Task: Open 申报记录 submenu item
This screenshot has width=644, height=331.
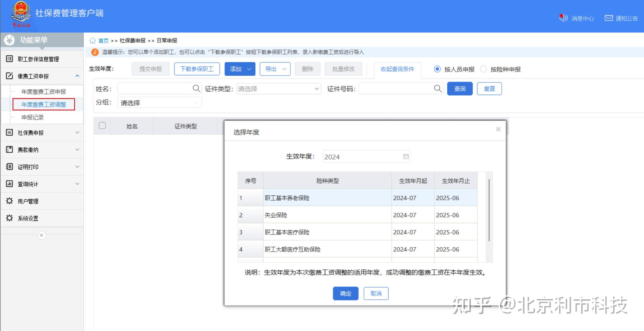Action: [x=33, y=117]
